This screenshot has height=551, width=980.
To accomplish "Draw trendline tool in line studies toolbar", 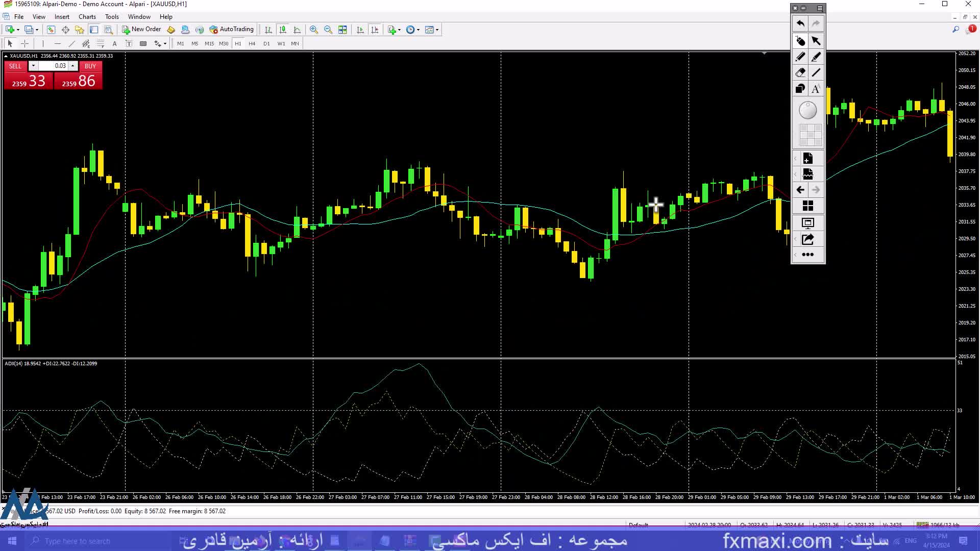I will [x=71, y=44].
